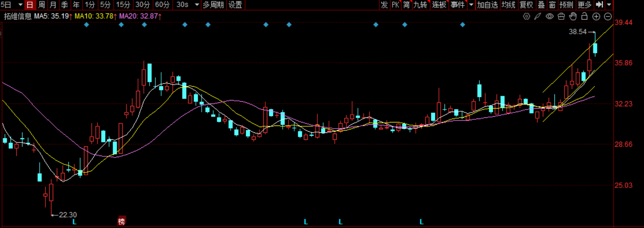Click the 25.03 price axis label
The width and height of the screenshot is (644, 228).
(x=624, y=185)
